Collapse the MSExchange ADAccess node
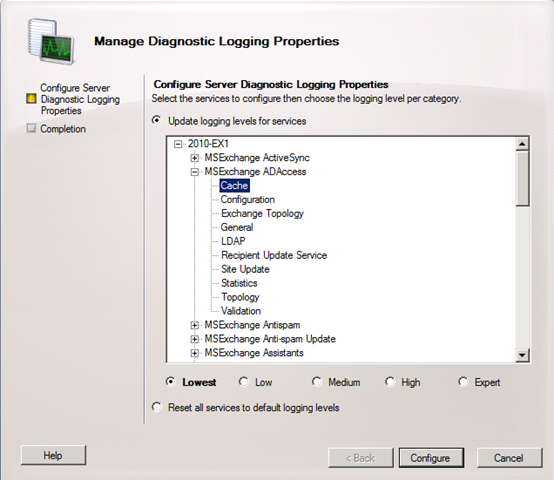This screenshot has height=480, width=554. pyautogui.click(x=194, y=172)
